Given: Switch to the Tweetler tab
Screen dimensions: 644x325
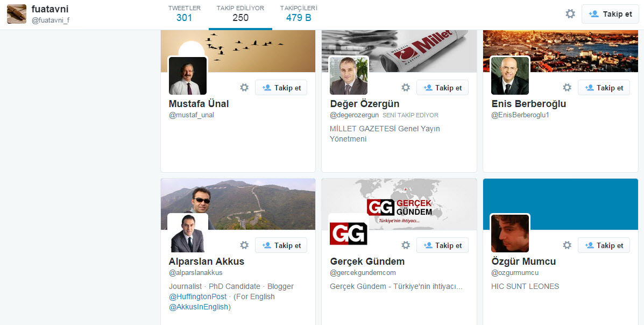Looking at the screenshot, I should tap(185, 13).
